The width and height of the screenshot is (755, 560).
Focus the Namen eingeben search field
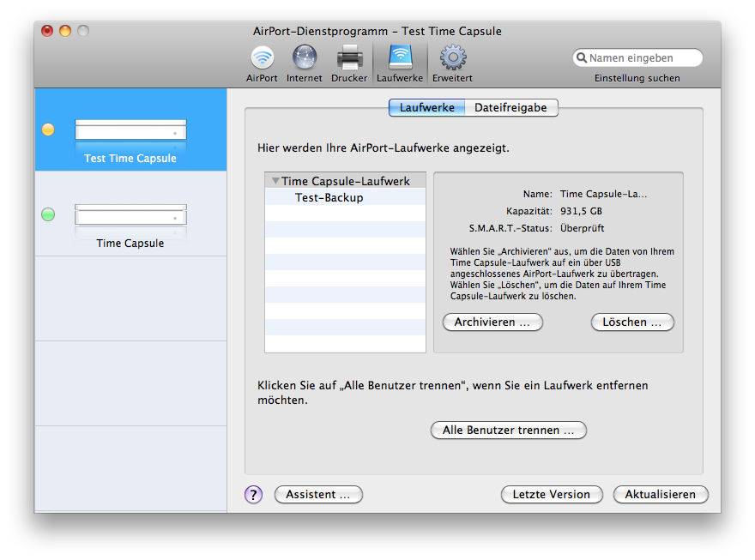[637, 57]
